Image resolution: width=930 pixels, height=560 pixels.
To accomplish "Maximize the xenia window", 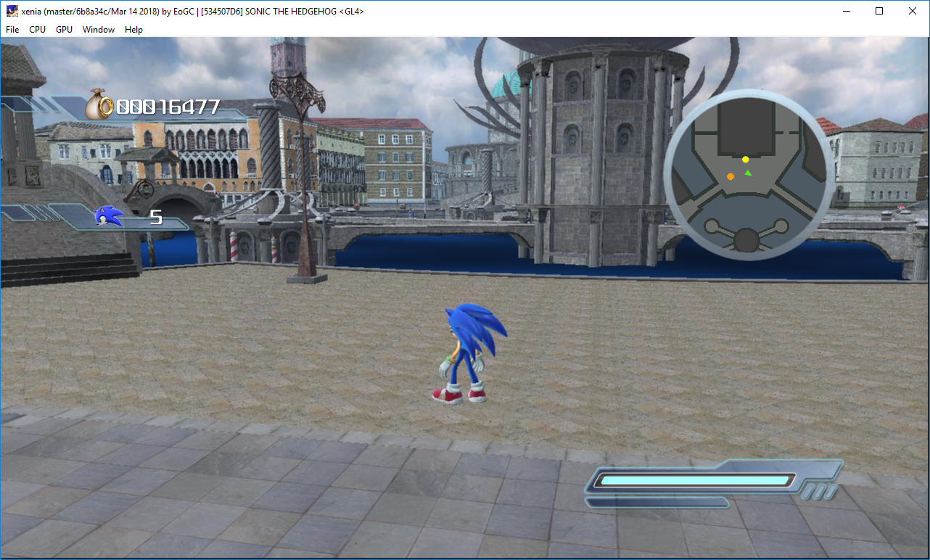I will tap(879, 11).
